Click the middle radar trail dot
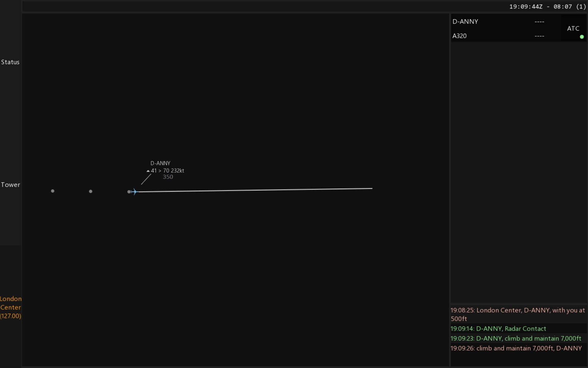This screenshot has width=588, height=368. click(x=90, y=191)
